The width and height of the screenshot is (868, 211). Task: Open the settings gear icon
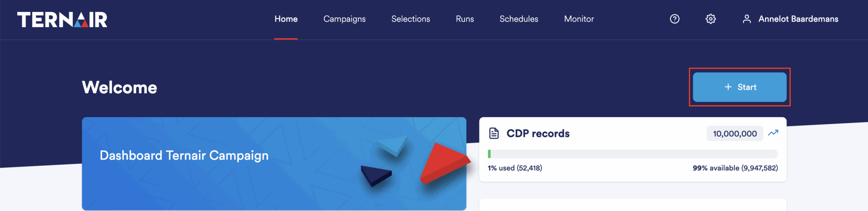[711, 19]
